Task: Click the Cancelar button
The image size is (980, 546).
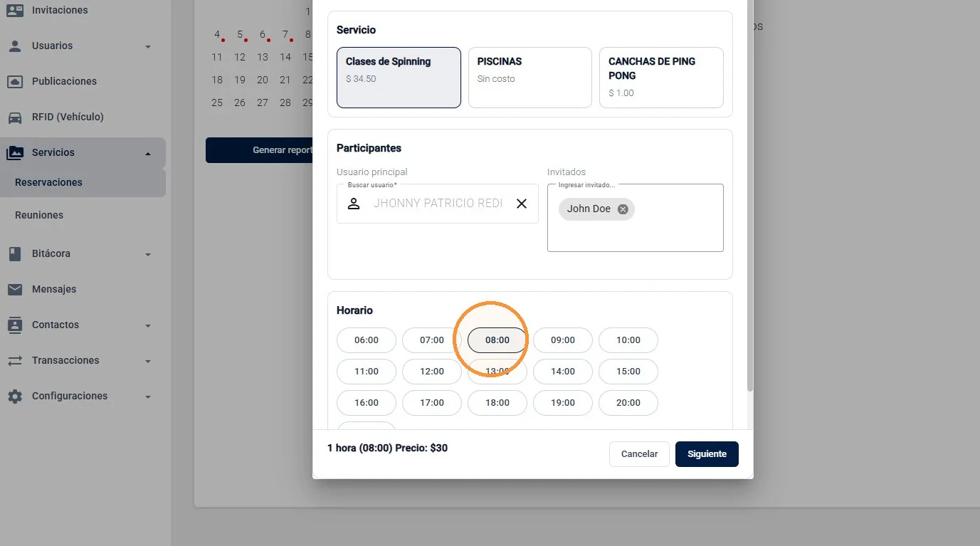Action: pos(639,454)
